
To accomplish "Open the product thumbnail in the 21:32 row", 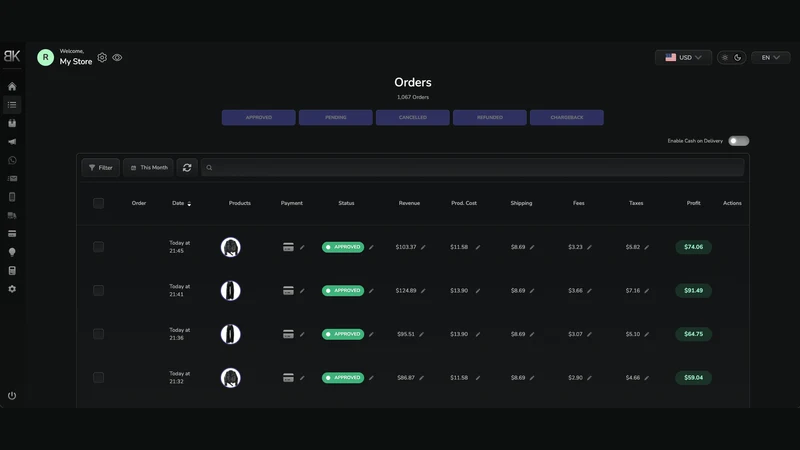I will tap(231, 378).
